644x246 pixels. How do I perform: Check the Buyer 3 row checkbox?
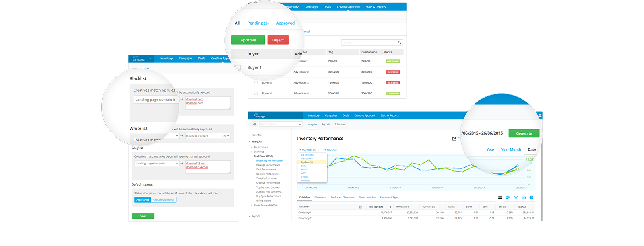coord(256,82)
